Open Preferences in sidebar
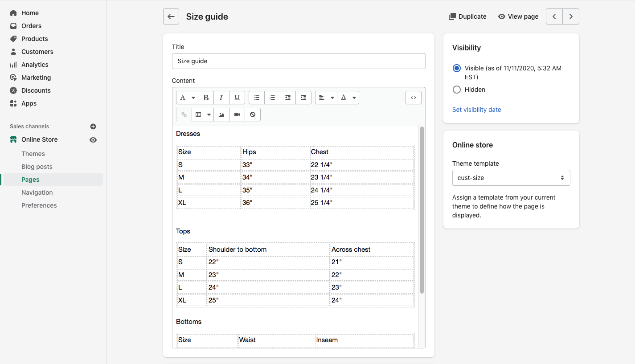 coord(39,205)
